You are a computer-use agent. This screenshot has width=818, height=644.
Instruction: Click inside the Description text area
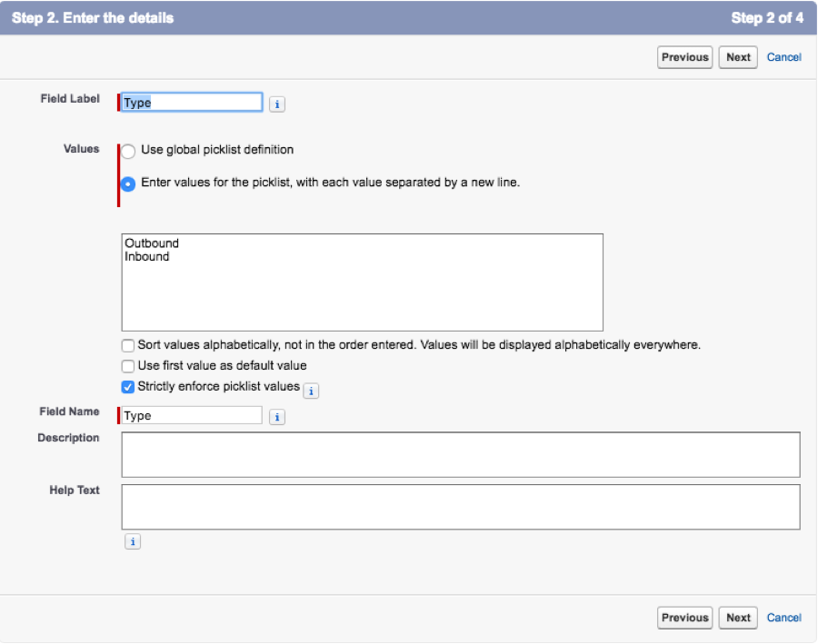(x=460, y=454)
